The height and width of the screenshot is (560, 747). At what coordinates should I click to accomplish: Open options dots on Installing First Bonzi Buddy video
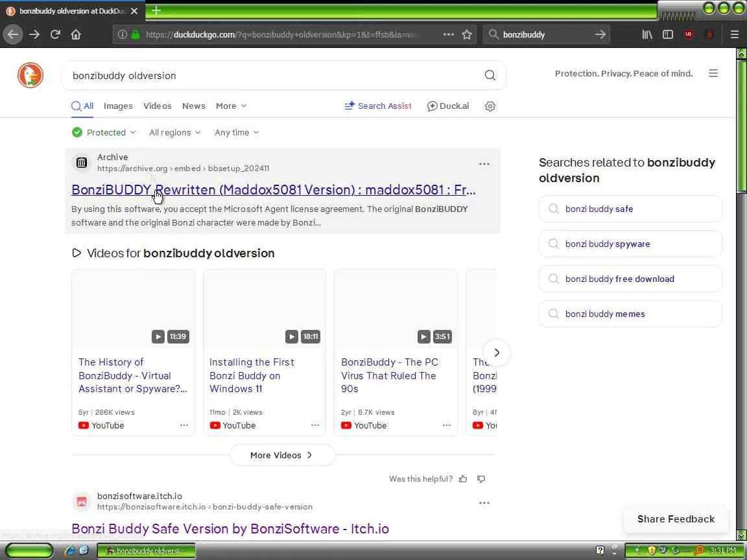click(x=315, y=425)
